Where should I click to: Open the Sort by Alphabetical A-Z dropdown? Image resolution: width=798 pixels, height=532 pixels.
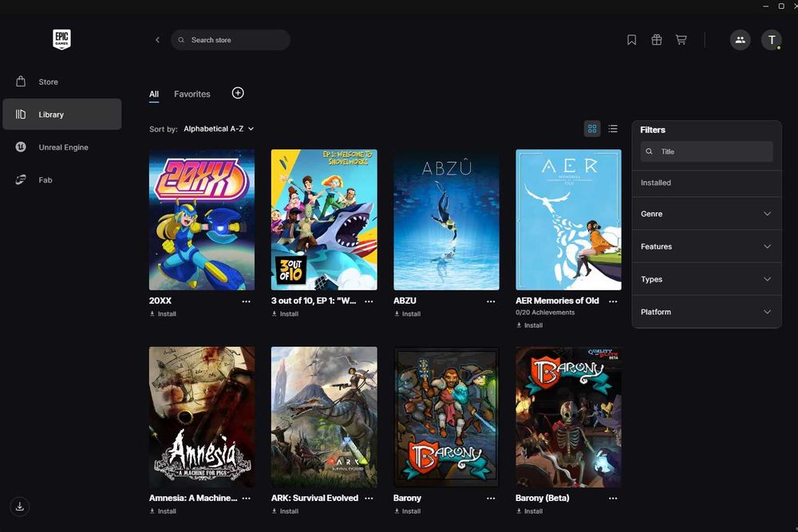[219, 128]
